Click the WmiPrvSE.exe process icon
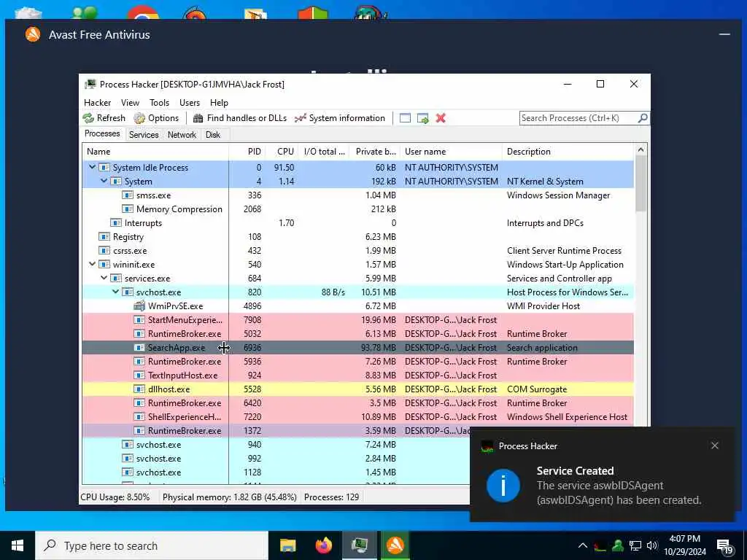Image resolution: width=747 pixels, height=560 pixels. 139,306
